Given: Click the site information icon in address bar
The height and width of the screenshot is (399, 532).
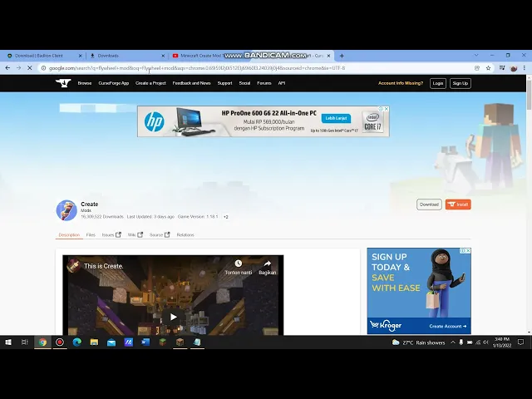Looking at the screenshot, I should pos(43,68).
